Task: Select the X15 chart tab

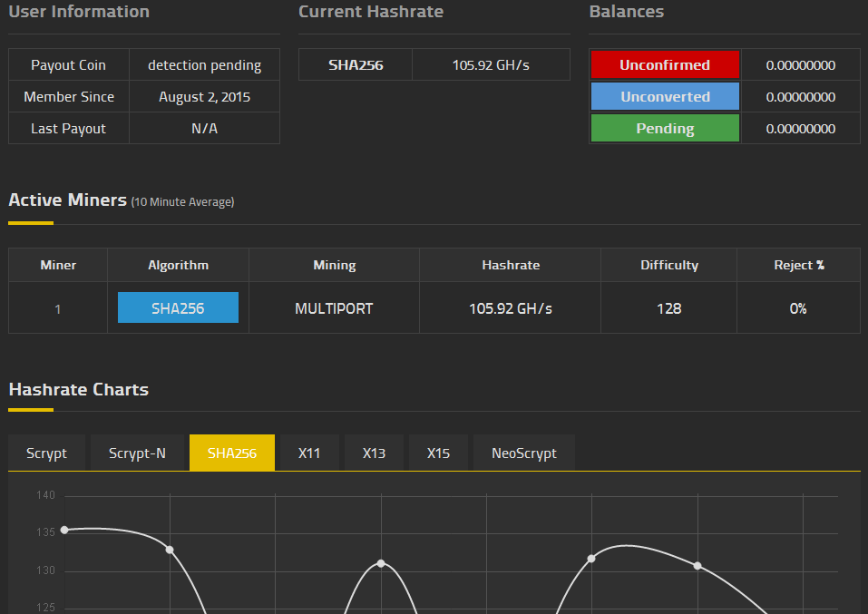Action: [x=438, y=453]
